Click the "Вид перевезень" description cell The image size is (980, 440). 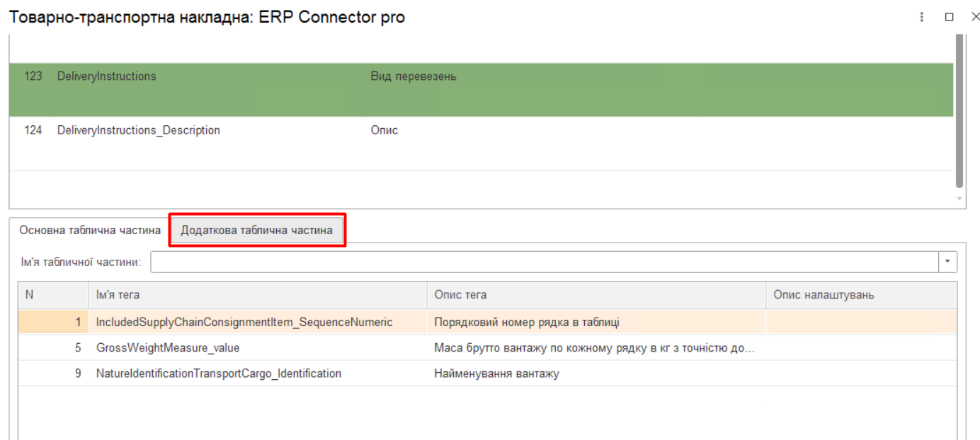414,76
